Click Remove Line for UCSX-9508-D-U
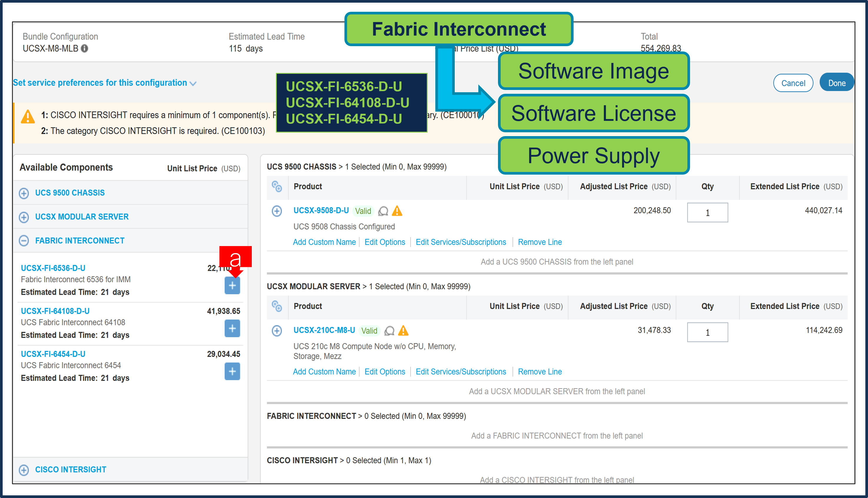Viewport: 868px width, 498px height. coord(539,242)
